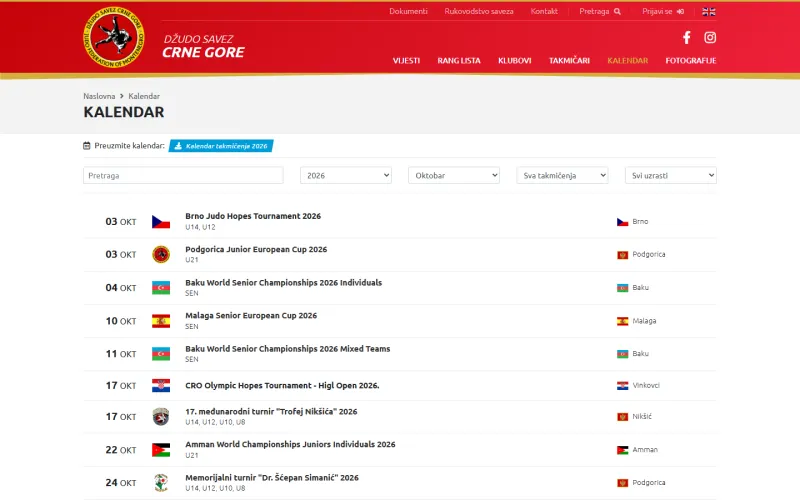Viewport: 800px width, 500px height.
Task: Click the calendar icon beside Preuzmite kalendar
Action: tap(87, 146)
